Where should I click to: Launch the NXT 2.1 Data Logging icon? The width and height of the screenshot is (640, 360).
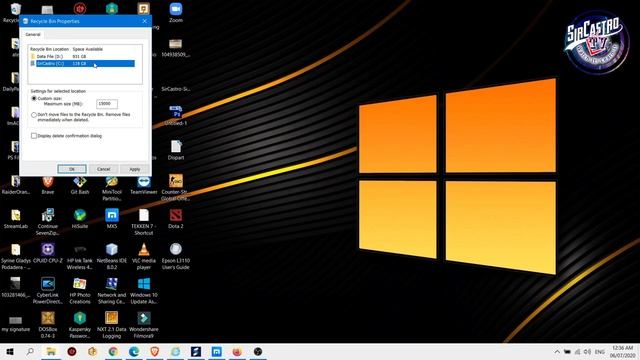pos(111,325)
